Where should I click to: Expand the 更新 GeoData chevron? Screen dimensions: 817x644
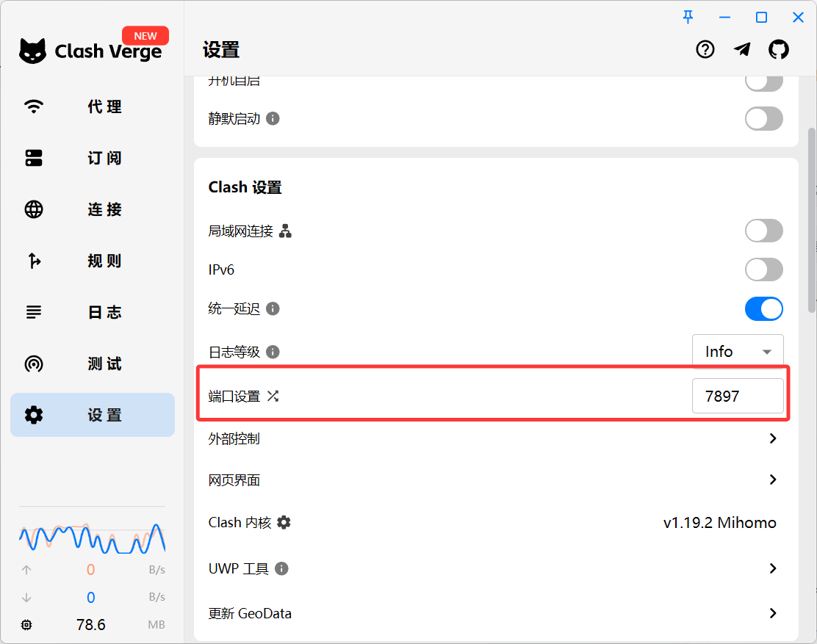pos(773,613)
